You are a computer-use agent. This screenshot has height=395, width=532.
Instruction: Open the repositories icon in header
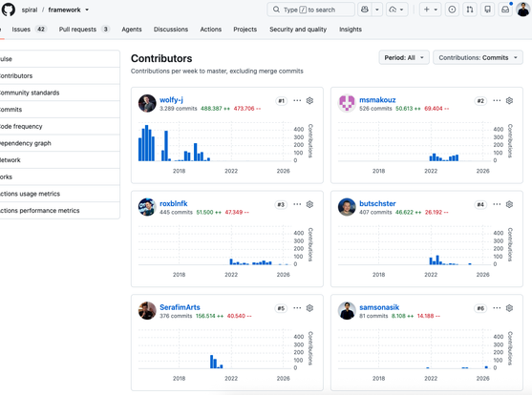pyautogui.click(x=487, y=10)
